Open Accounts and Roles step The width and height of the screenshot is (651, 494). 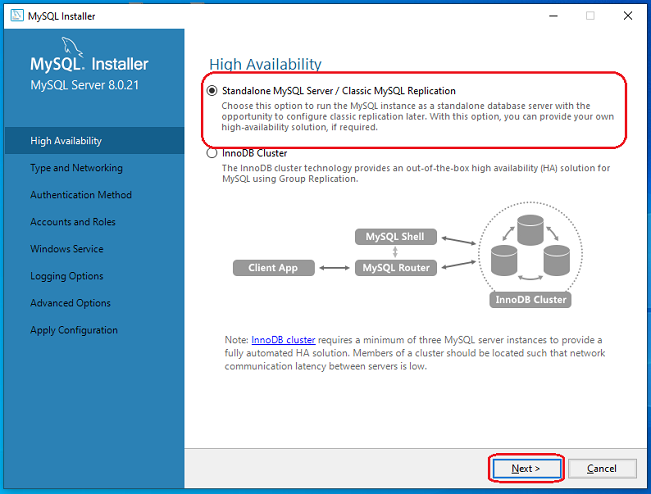click(73, 222)
